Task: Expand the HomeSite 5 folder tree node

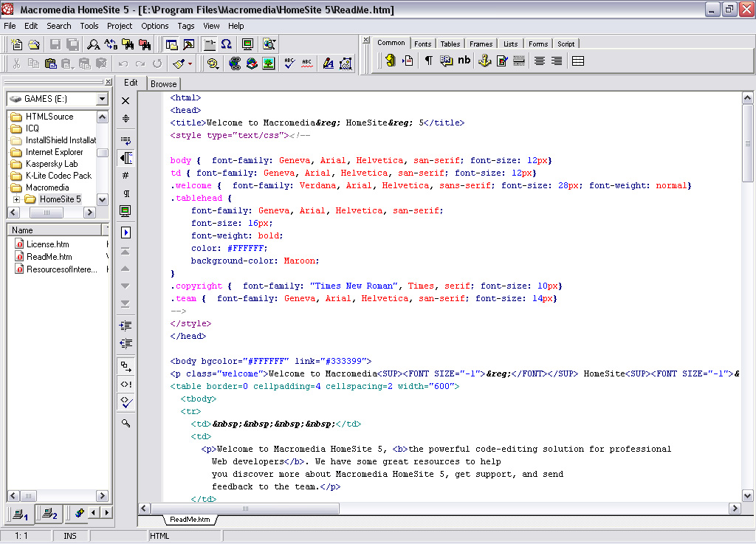Action: (x=16, y=199)
